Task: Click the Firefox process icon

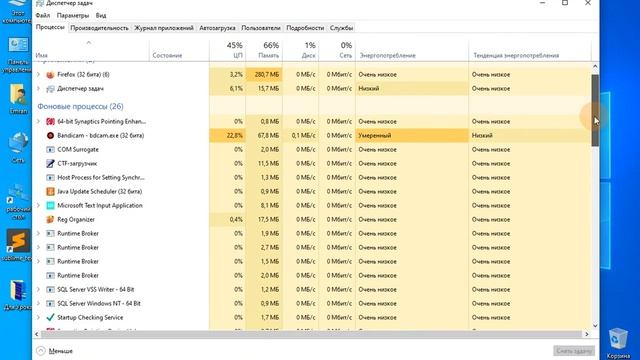Action: 50,75
